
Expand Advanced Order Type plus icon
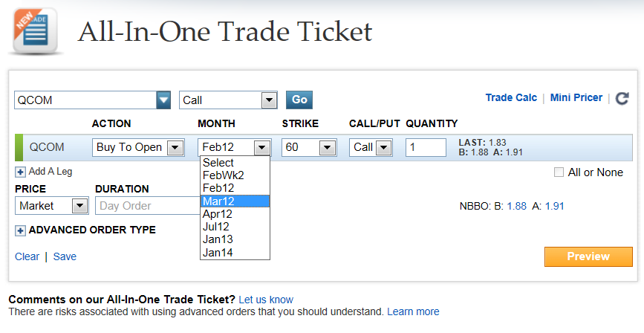pos(20,230)
